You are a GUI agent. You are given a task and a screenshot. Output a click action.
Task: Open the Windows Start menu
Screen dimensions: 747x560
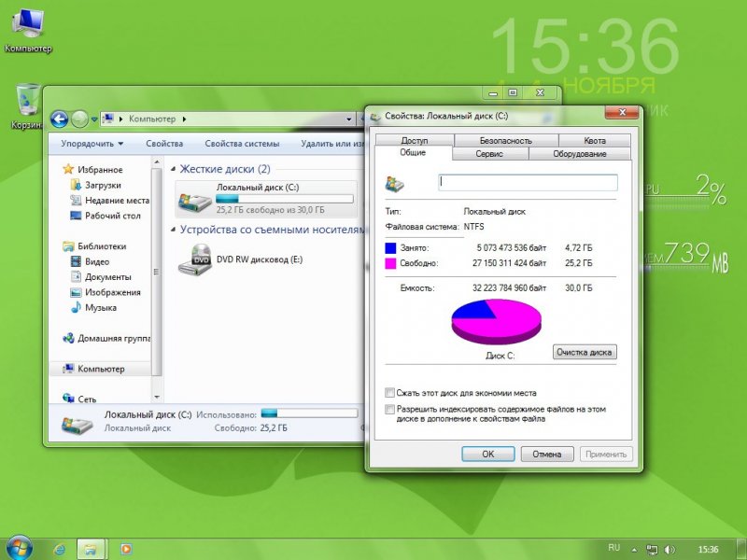pyautogui.click(x=20, y=548)
